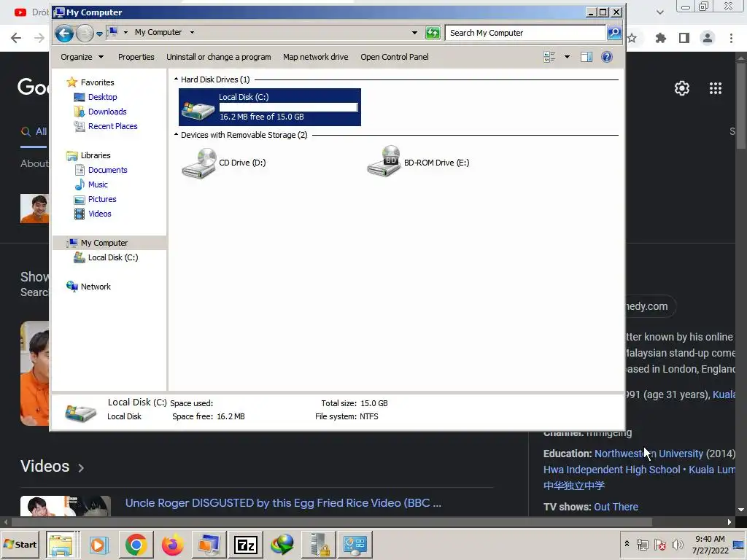Viewport: 747px width, 560px height.
Task: Click the Local Disk icon in details pane
Action: pyautogui.click(x=80, y=412)
